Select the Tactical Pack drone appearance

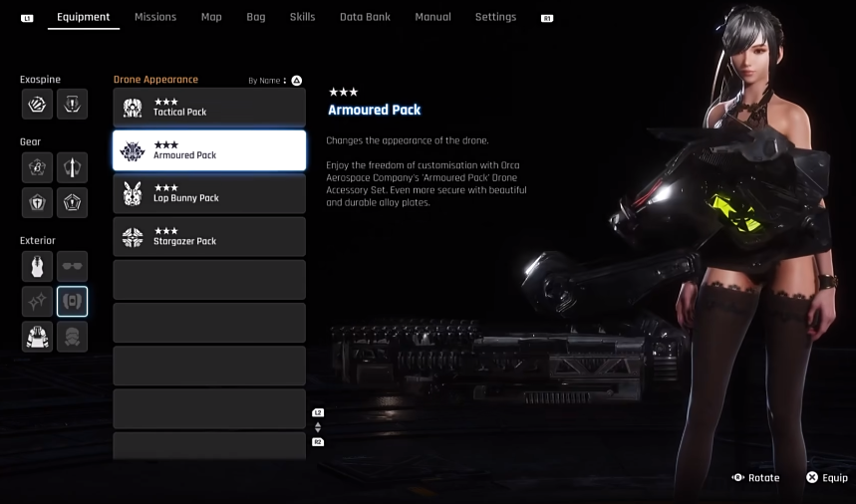tap(209, 108)
